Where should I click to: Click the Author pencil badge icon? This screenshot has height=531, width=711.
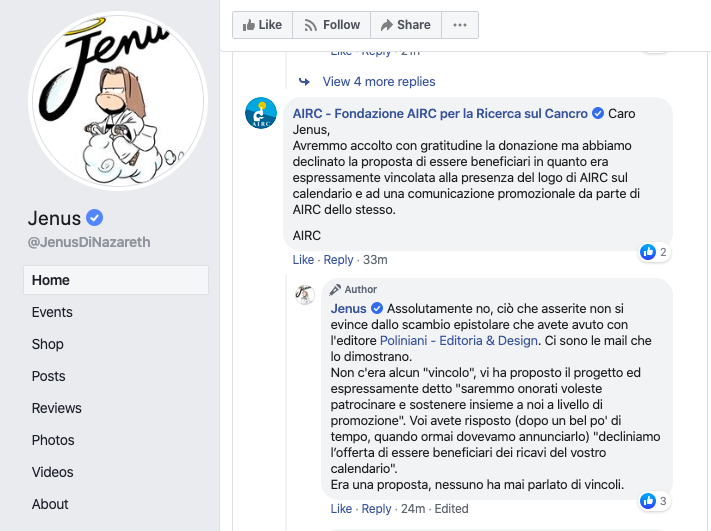(335, 289)
